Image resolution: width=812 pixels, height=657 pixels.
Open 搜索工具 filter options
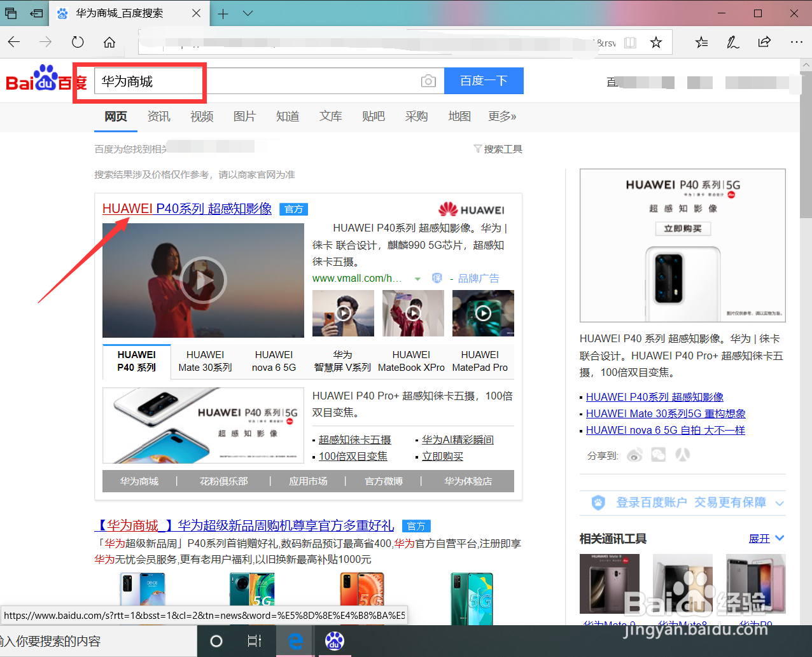click(x=498, y=149)
